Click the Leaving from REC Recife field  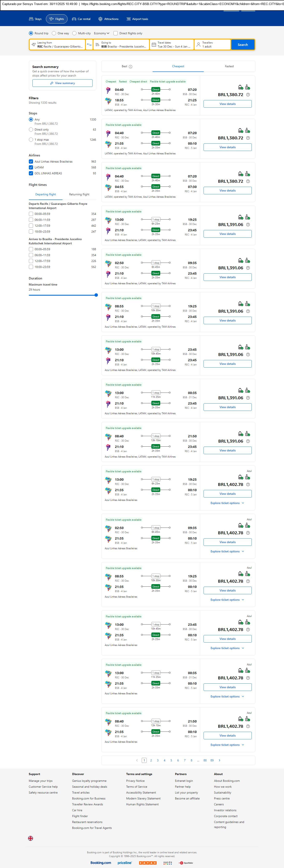(57, 45)
